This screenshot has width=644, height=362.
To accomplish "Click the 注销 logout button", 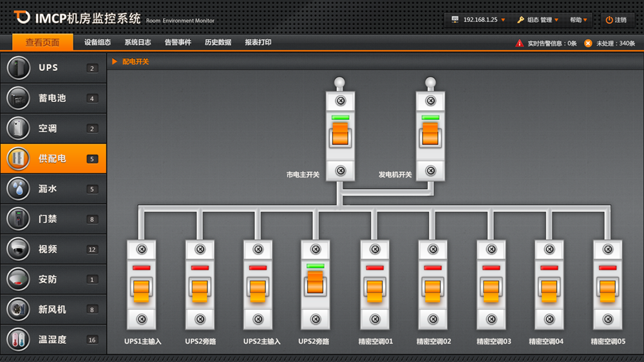I will [x=616, y=20].
